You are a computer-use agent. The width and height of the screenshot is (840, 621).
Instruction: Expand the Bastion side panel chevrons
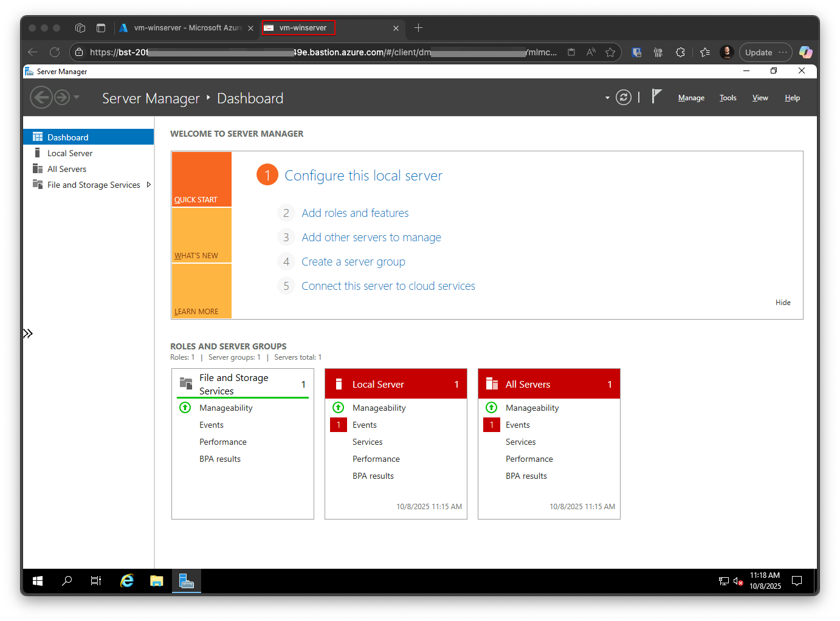[x=28, y=333]
